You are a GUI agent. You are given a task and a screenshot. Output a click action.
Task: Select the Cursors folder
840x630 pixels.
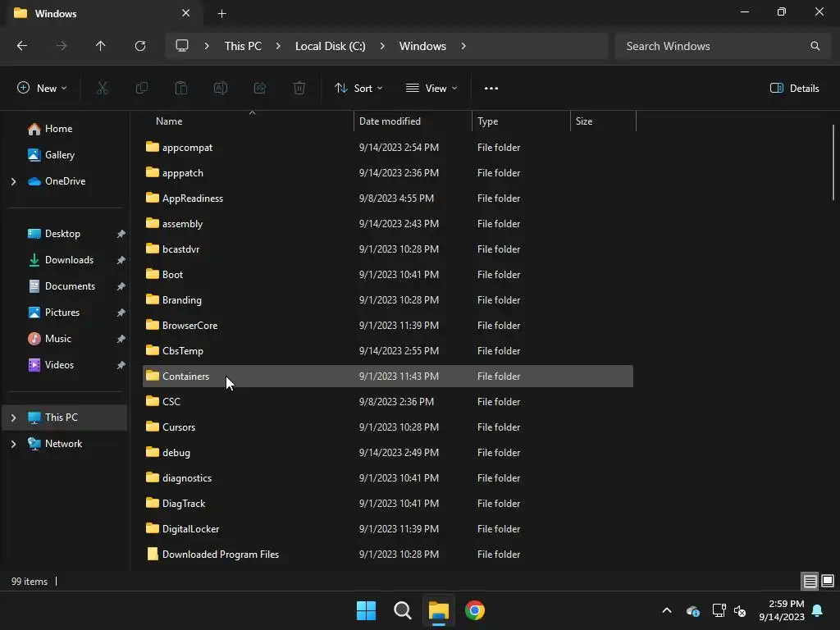click(x=388, y=427)
